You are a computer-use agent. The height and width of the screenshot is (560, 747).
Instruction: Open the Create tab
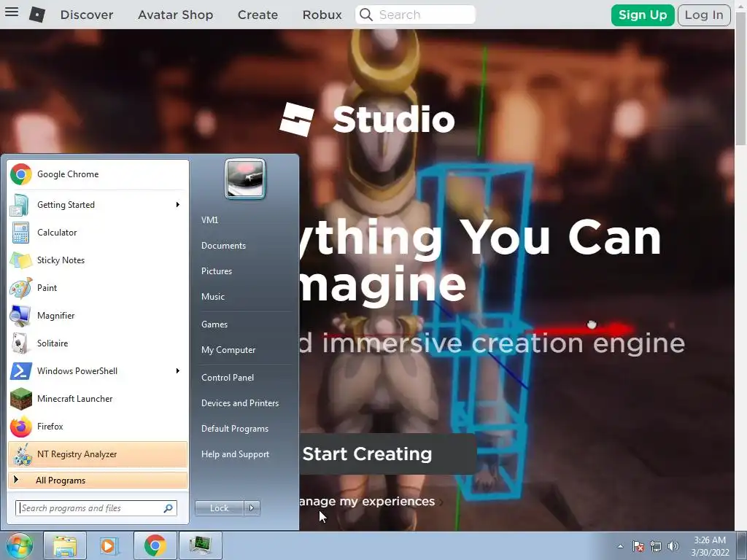point(258,15)
